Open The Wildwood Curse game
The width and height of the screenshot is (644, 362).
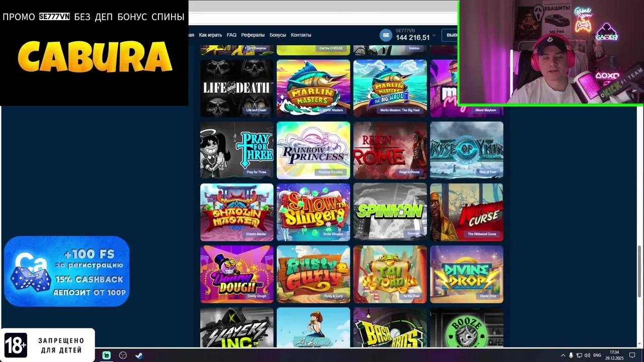tap(466, 212)
